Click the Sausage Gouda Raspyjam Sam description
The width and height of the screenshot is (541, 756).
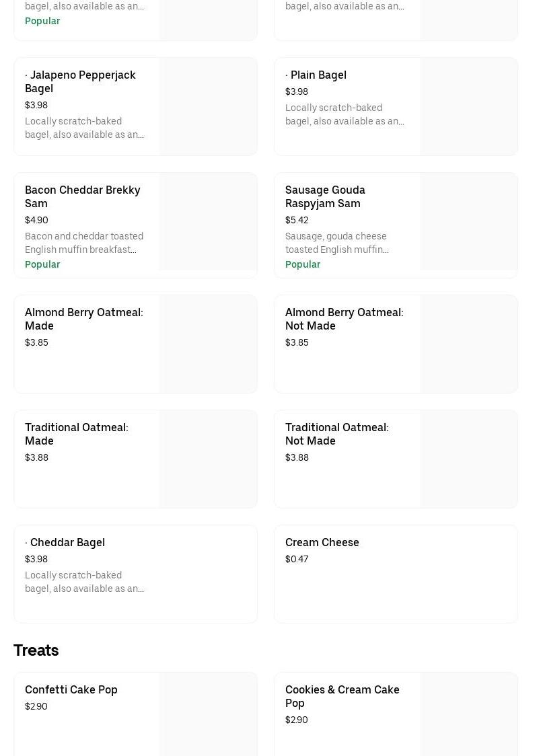click(x=337, y=243)
